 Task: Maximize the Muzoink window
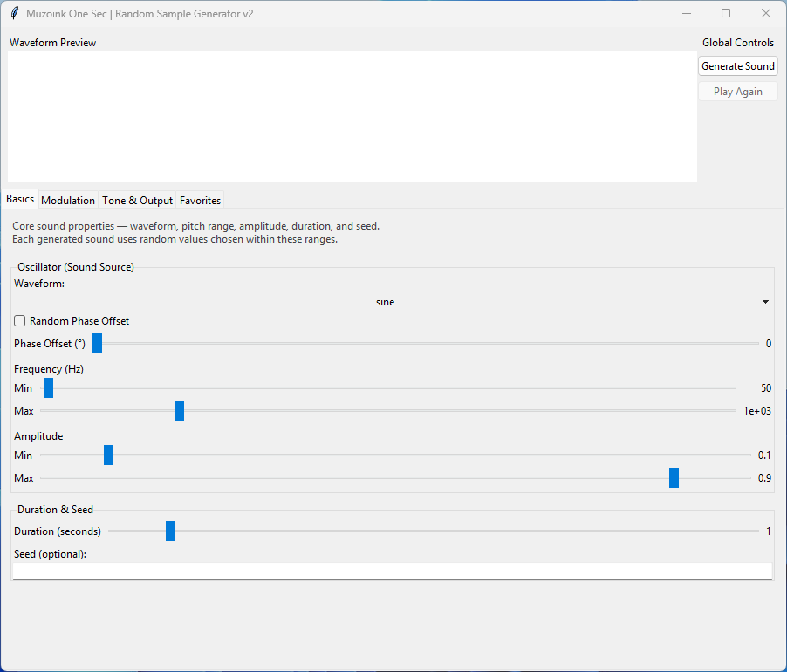(726, 14)
